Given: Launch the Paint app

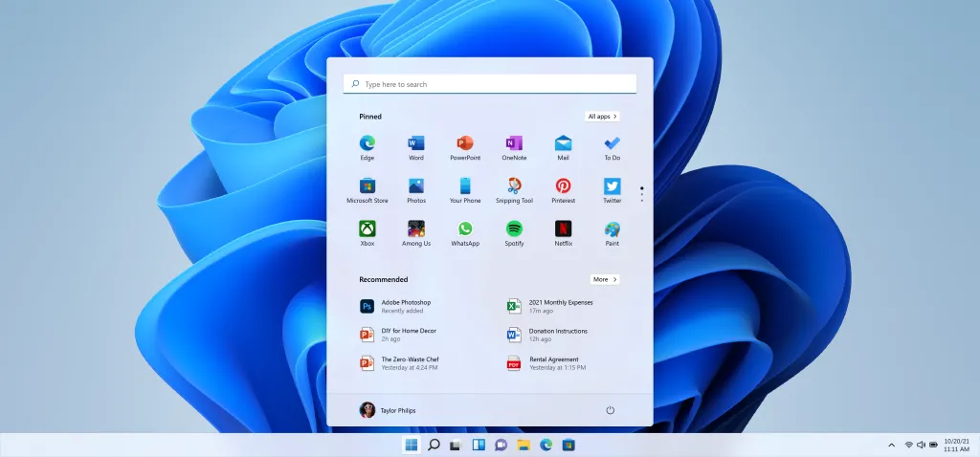Looking at the screenshot, I should 612,229.
